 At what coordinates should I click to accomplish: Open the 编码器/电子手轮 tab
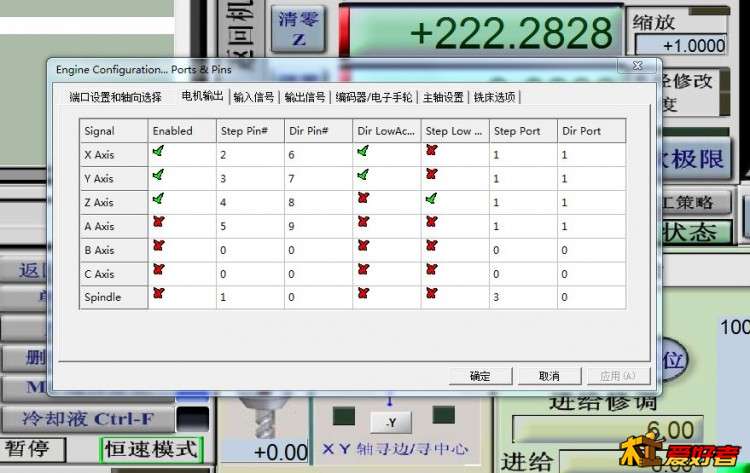[x=374, y=98]
